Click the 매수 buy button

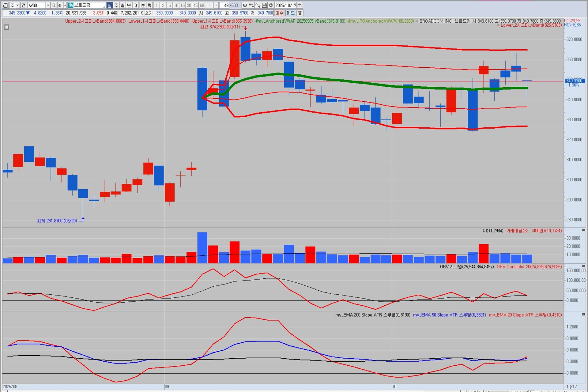(279, 13)
